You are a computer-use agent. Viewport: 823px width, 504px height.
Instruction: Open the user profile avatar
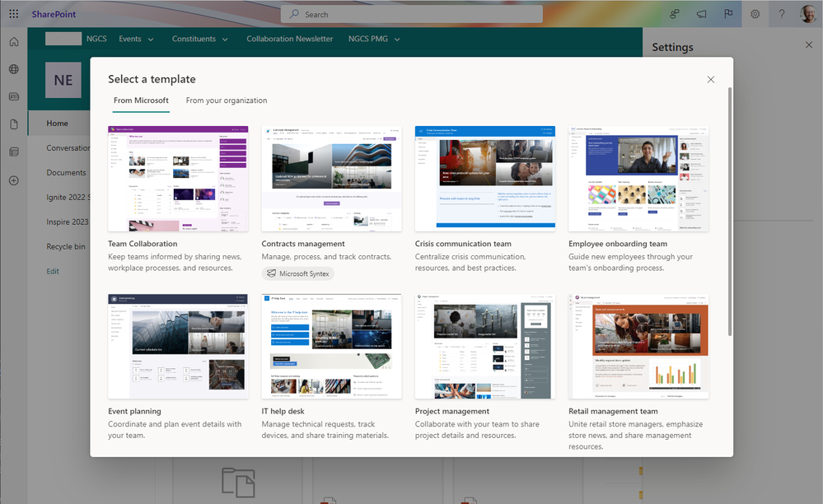point(808,14)
